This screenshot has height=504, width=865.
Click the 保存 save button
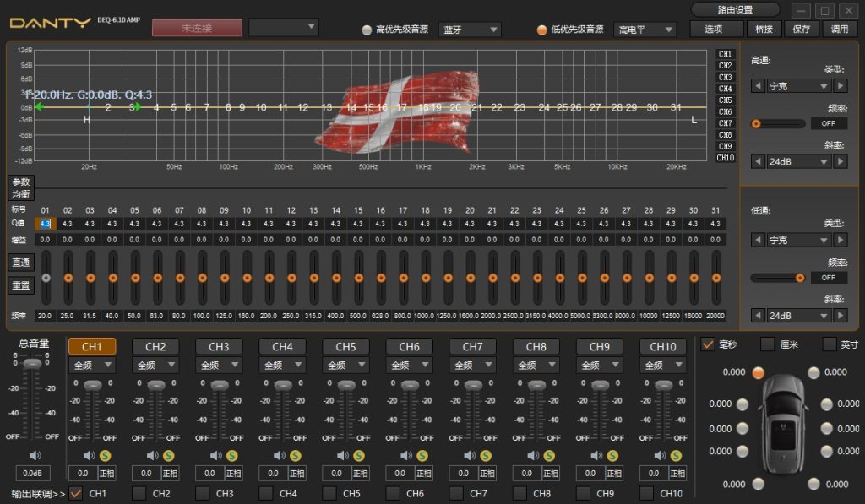coord(802,30)
